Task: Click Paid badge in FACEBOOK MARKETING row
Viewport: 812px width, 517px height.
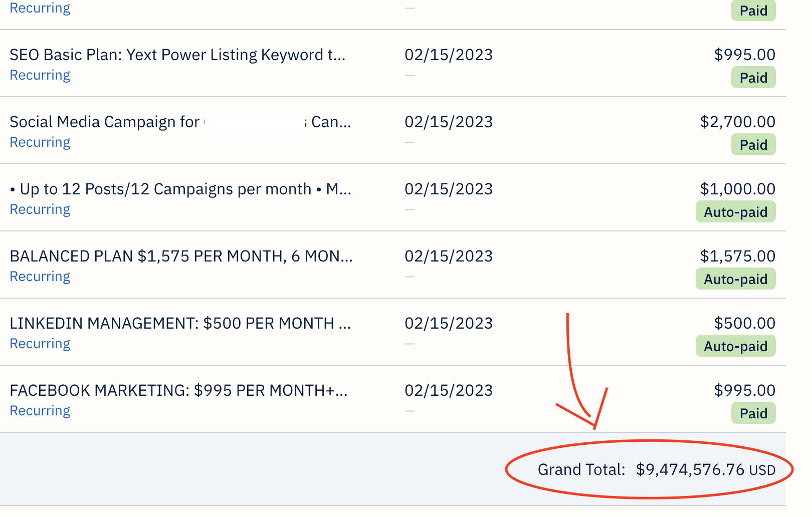Action: pyautogui.click(x=753, y=414)
